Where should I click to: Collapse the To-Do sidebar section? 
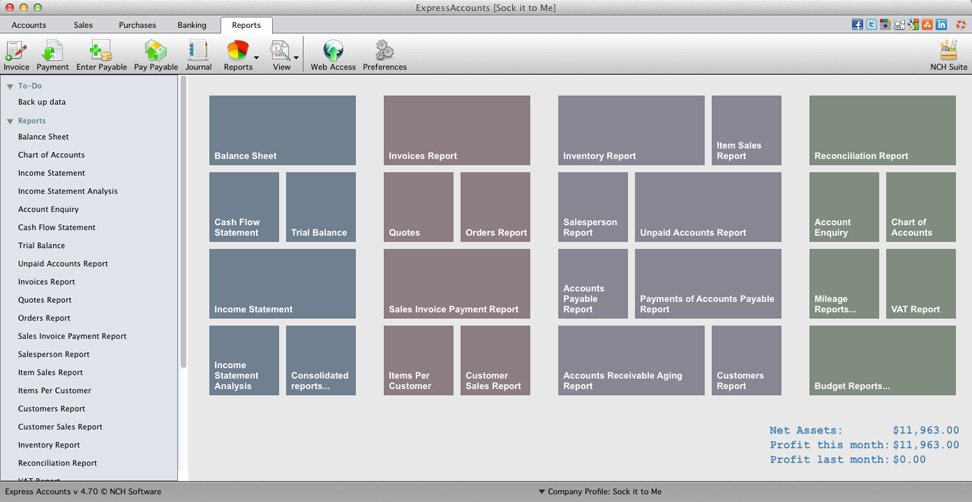[x=10, y=87]
